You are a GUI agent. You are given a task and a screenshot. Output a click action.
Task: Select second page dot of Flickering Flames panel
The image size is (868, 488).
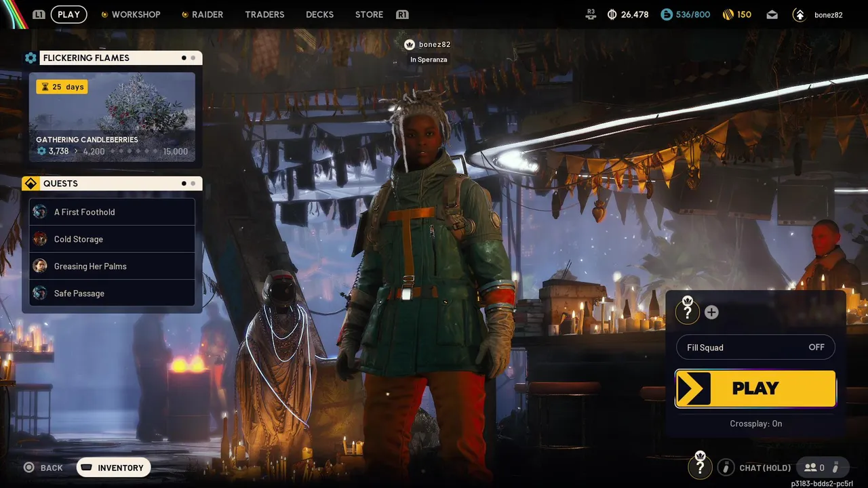click(x=193, y=58)
